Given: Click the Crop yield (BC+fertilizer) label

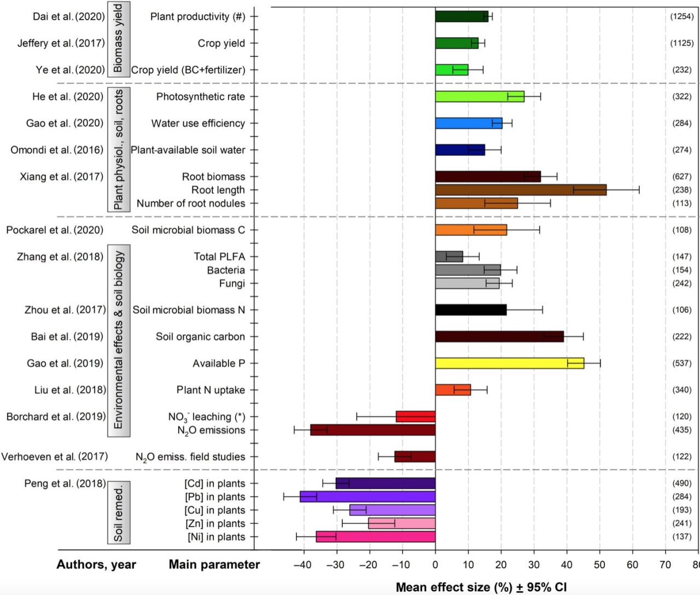Looking at the screenshot, I should coord(189,70).
